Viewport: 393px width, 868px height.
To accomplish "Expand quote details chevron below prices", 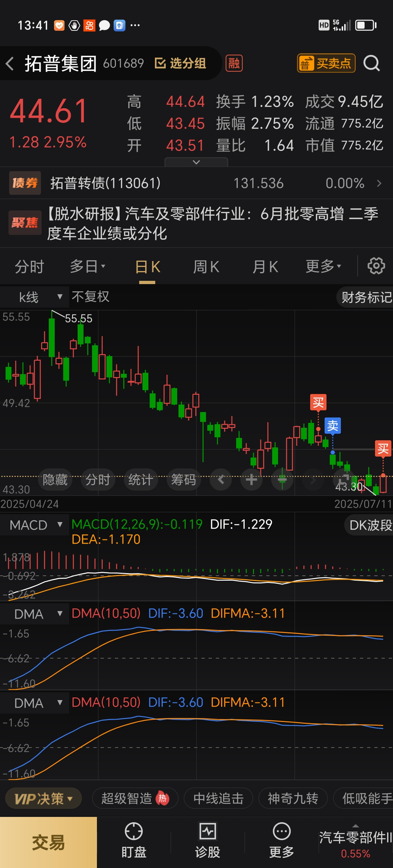I will tap(196, 162).
